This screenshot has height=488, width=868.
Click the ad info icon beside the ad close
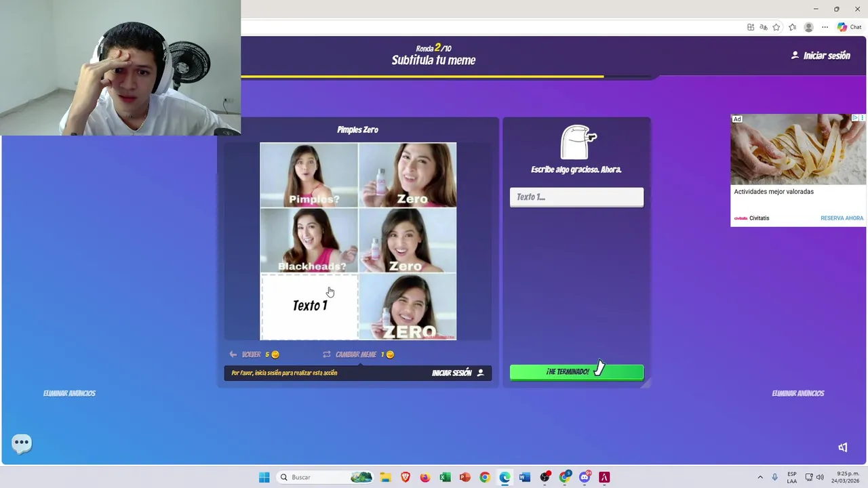pos(855,118)
